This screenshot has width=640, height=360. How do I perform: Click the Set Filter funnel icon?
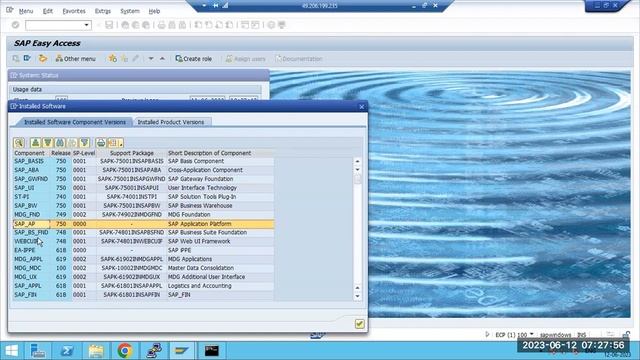[x=84, y=142]
